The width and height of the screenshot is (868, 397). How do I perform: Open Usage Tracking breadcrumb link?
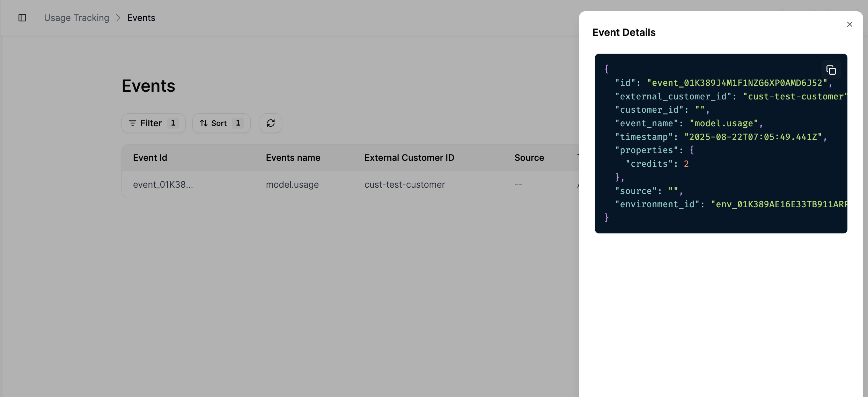point(76,18)
